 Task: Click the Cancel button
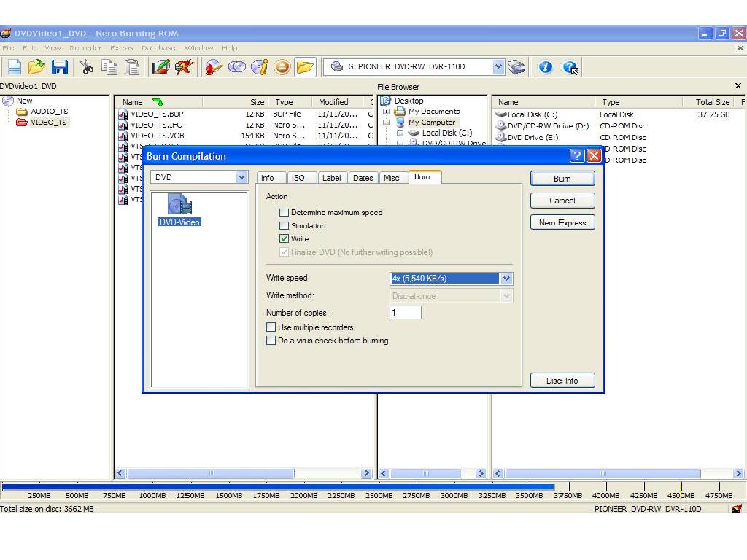tap(562, 201)
